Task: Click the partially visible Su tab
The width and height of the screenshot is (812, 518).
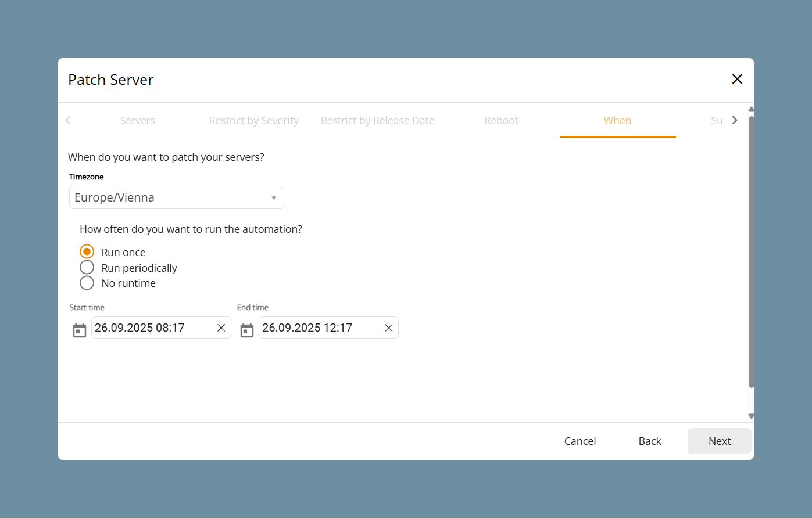Action: [717, 120]
